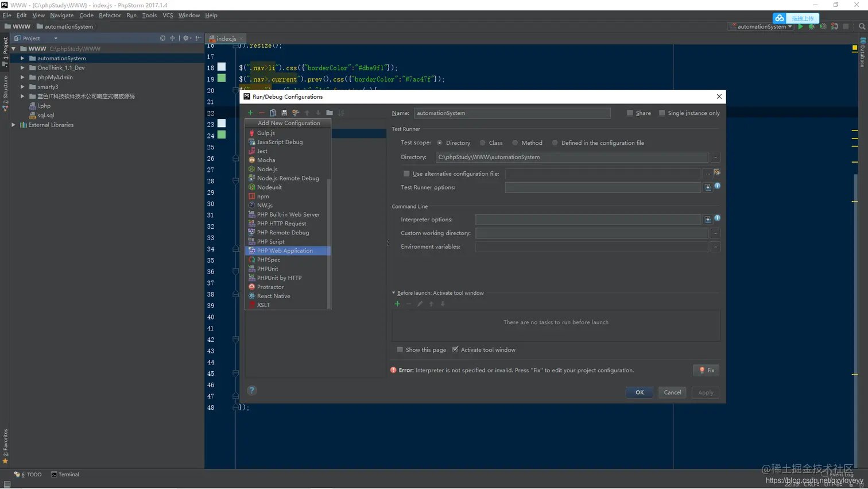Select the Directory test scope radio
The image size is (868, 489).
tap(440, 143)
